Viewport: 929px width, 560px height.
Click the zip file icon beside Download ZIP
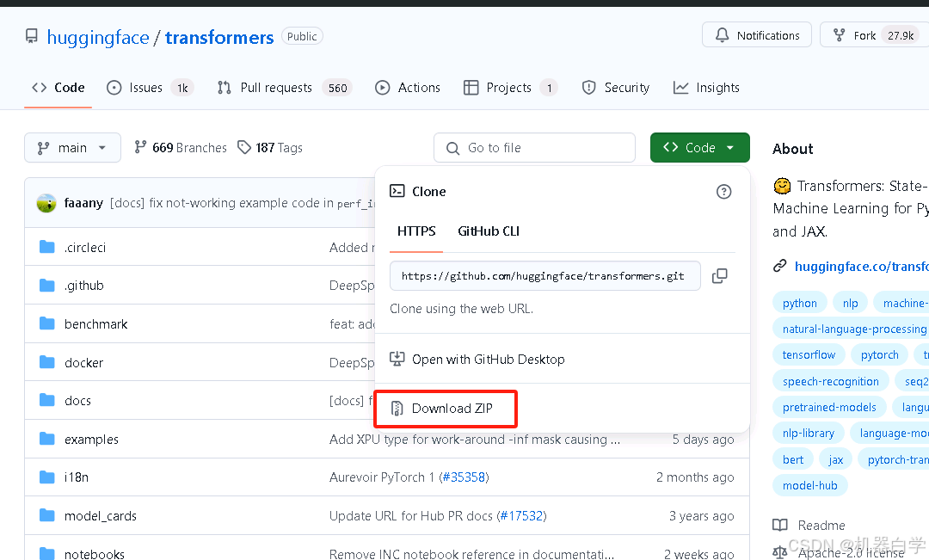point(397,409)
